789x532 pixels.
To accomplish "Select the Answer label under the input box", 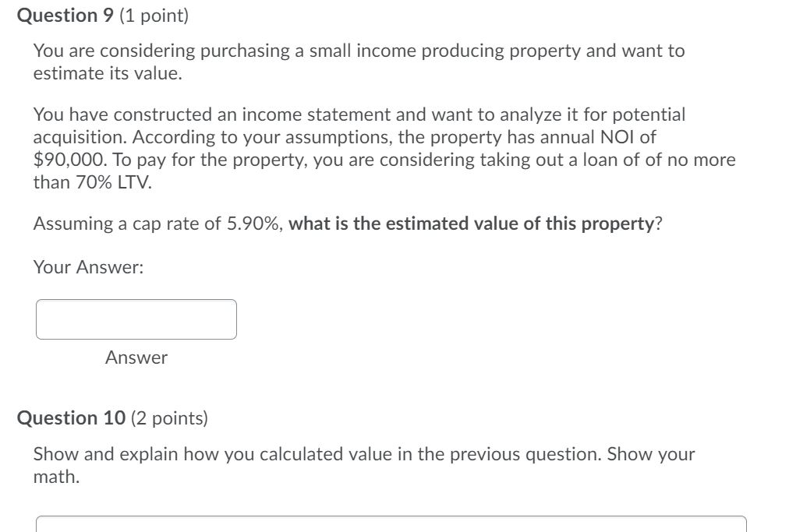I will [137, 358].
